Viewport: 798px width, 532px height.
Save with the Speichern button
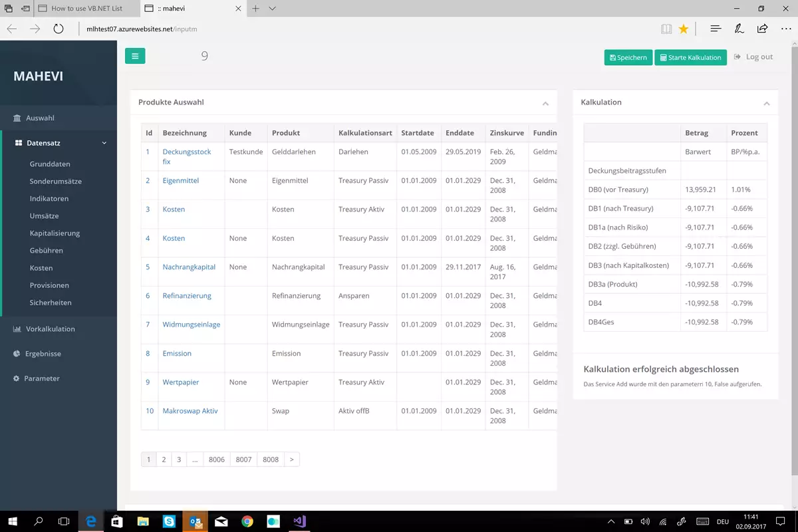628,57
